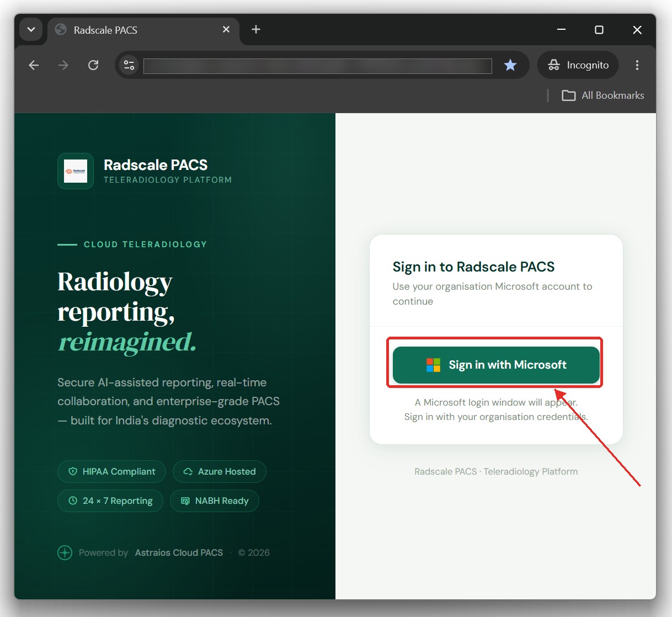
Task: Click the globe favicon on the tab
Action: [61, 30]
